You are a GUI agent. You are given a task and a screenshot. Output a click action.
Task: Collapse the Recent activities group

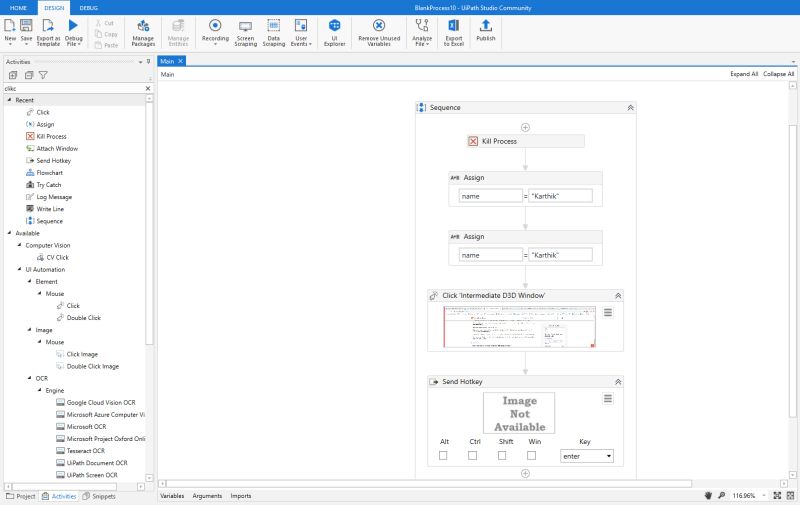tap(9, 100)
